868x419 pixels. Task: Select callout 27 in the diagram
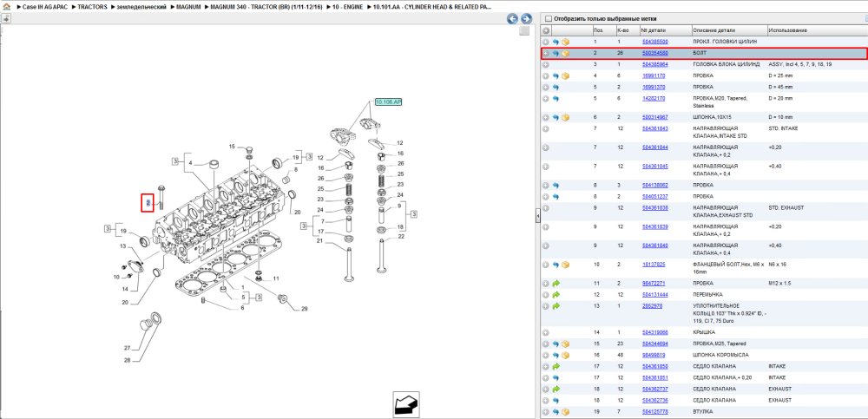[127, 348]
